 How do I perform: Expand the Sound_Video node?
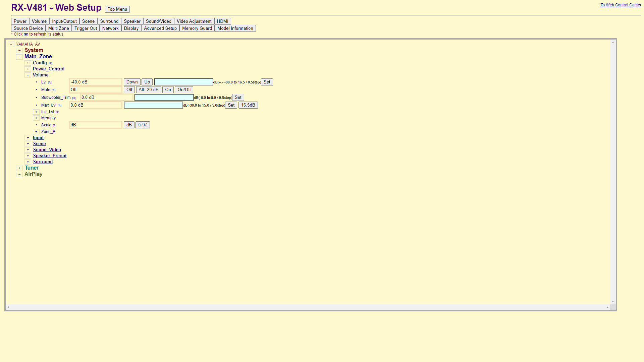[x=28, y=150]
